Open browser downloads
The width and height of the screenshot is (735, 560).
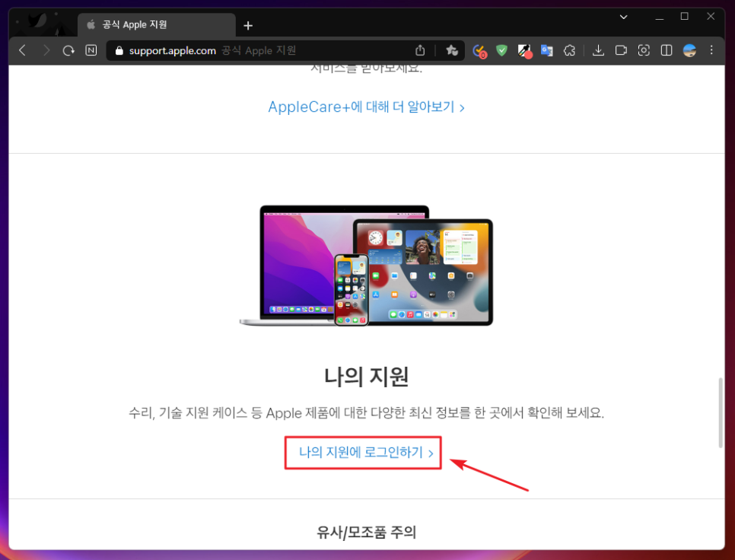point(598,50)
